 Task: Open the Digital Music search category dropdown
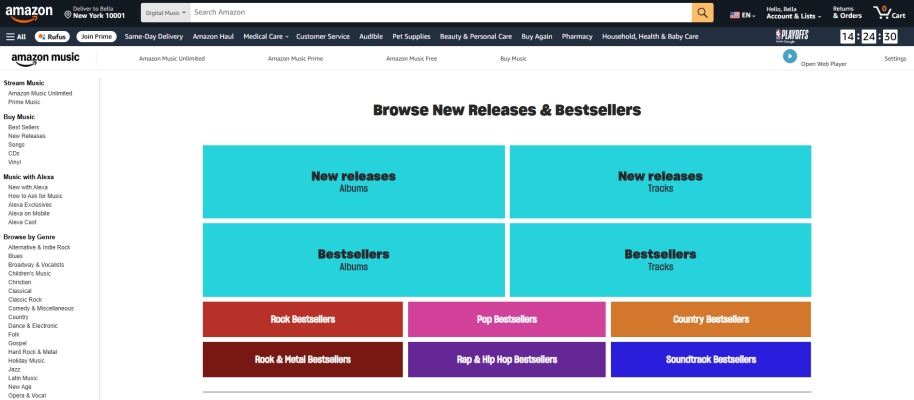point(166,12)
